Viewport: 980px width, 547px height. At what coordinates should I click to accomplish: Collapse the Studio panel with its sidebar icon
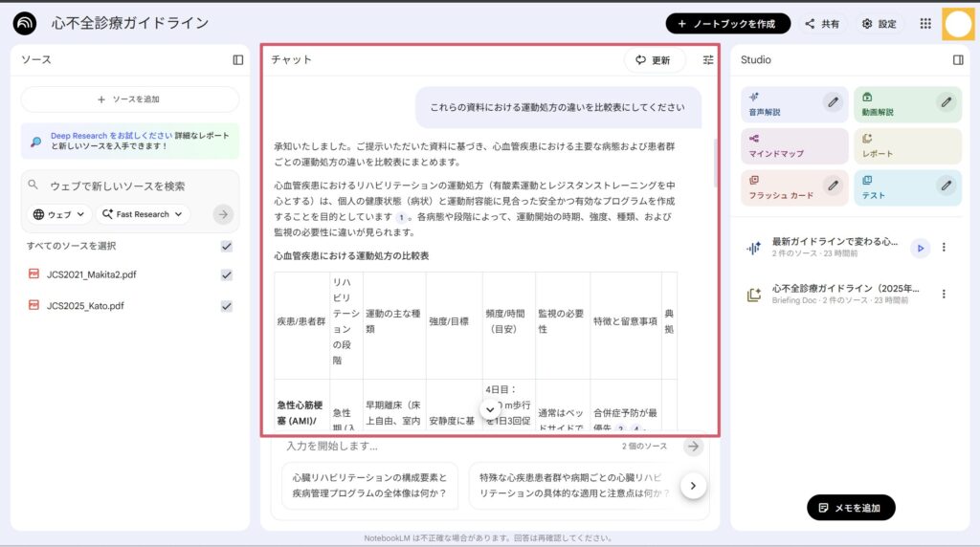tap(958, 59)
